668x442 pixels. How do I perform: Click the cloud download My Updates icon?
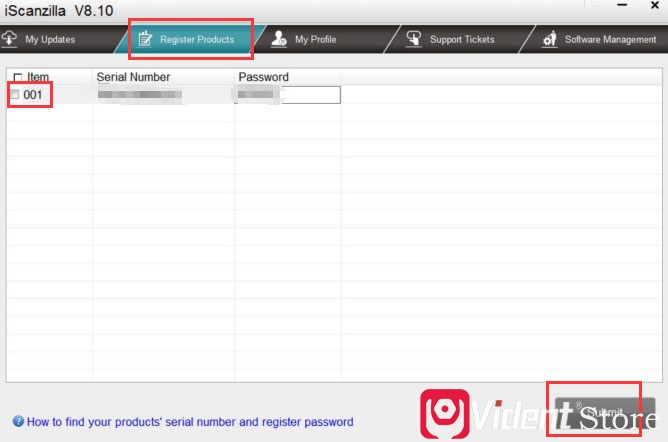coord(9,39)
